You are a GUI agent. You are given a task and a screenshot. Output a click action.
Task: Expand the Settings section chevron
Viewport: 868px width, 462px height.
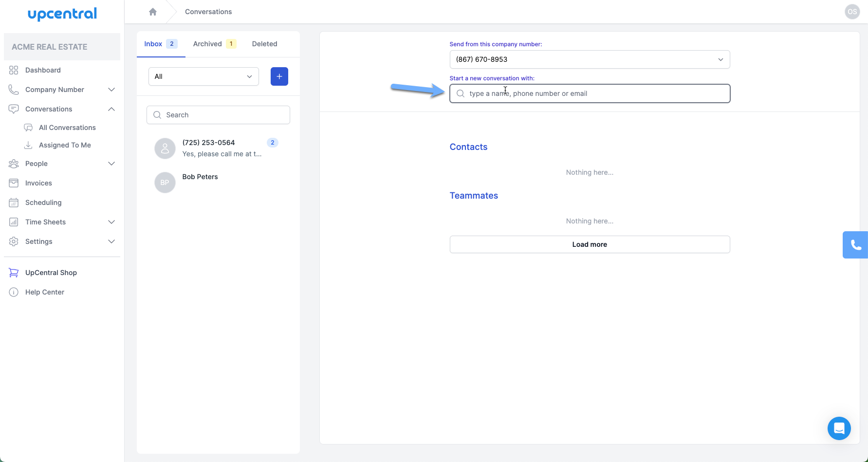[x=111, y=241]
